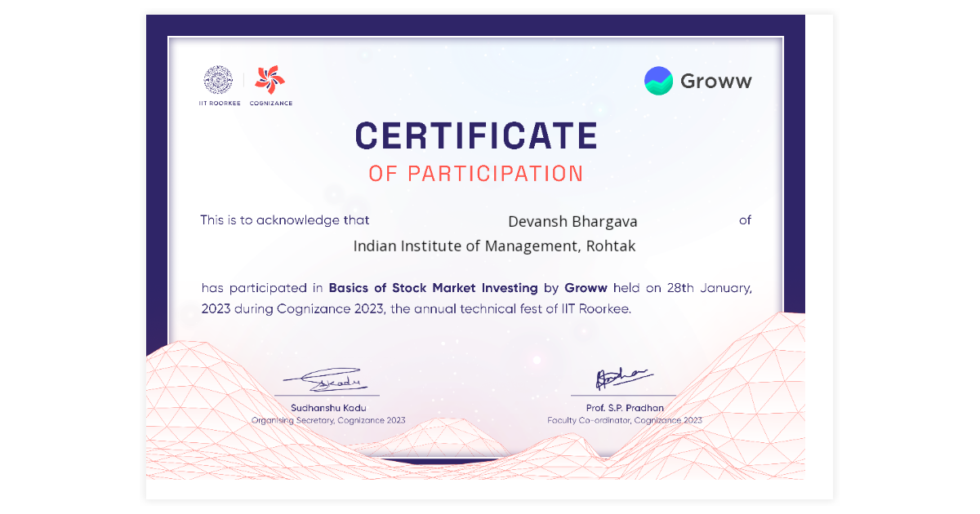This screenshot has height=514, width=980.
Task: Click the "COGNIZANCE" label under pinwheel
Action: tap(270, 104)
